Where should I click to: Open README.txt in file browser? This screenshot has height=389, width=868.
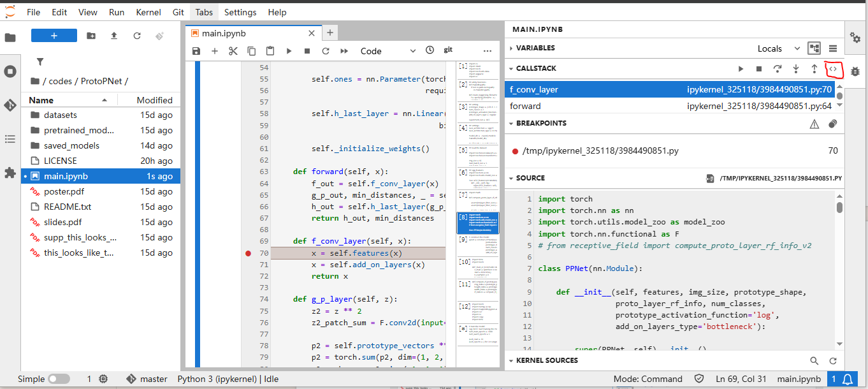point(68,207)
